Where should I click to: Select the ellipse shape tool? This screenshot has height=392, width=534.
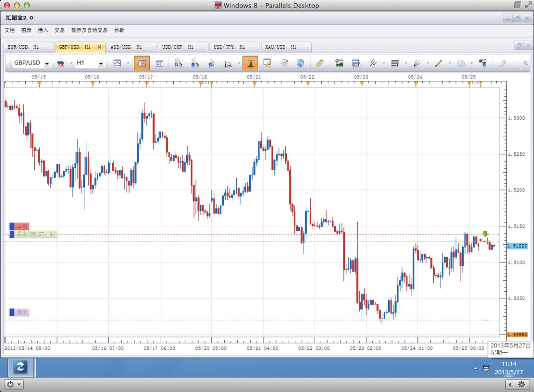[x=461, y=64]
